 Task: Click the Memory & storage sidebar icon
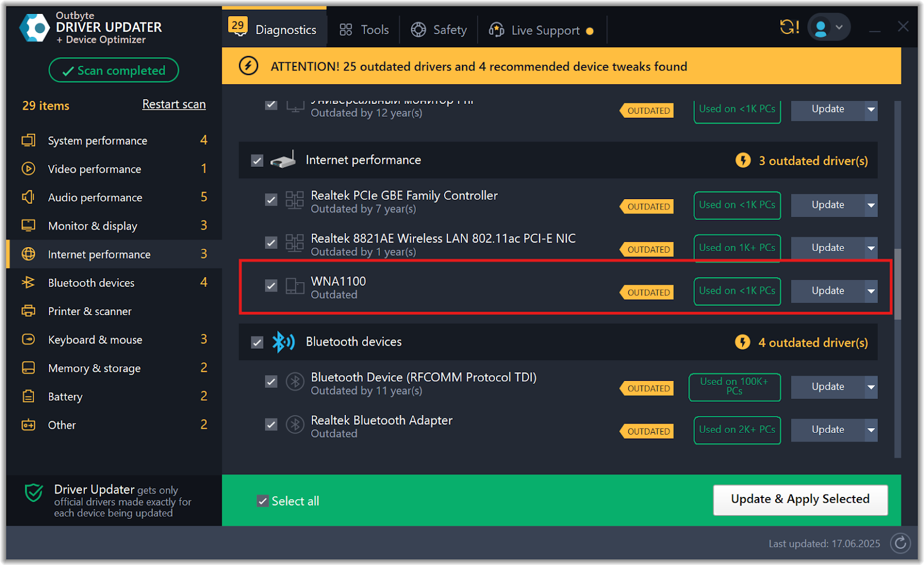tap(28, 368)
